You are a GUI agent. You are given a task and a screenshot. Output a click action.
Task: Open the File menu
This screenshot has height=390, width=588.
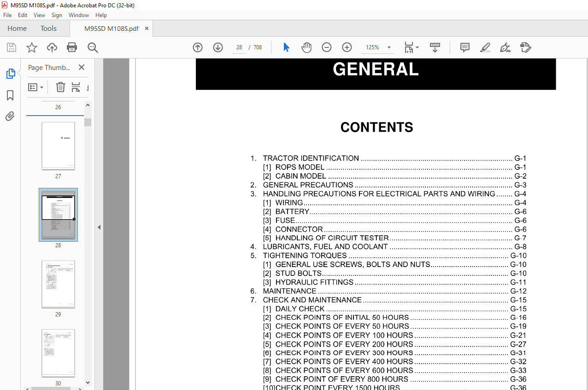tap(7, 15)
